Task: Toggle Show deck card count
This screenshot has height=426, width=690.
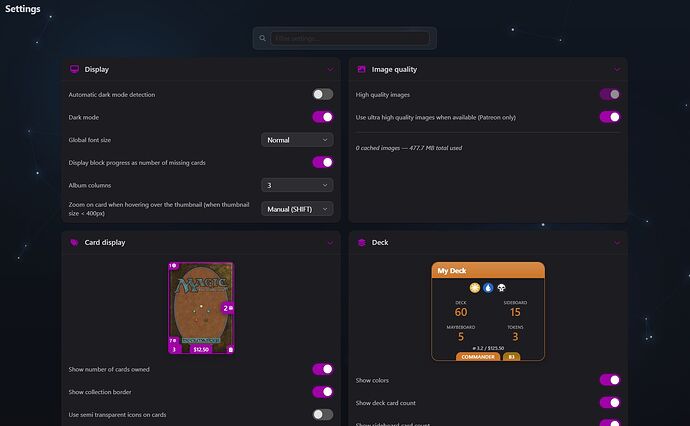Action: point(610,403)
